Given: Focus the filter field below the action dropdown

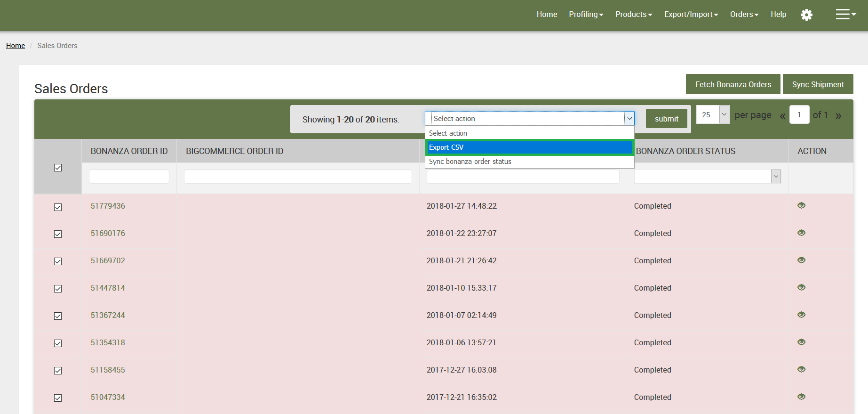Looking at the screenshot, I should tap(523, 176).
